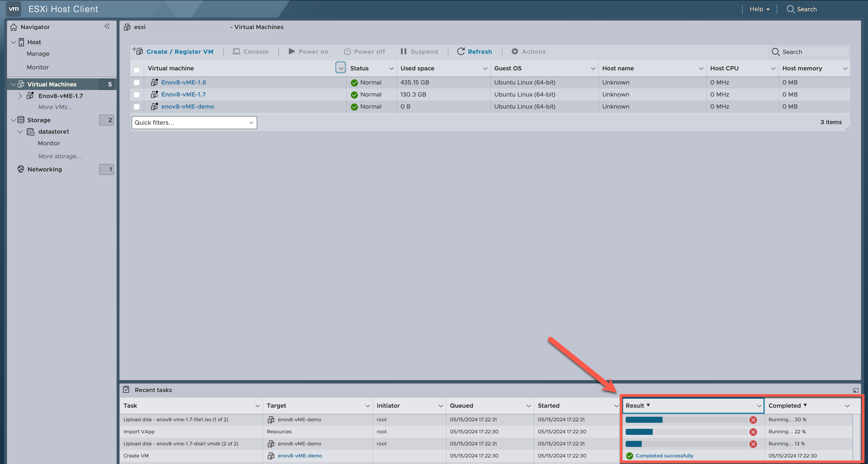This screenshot has width=868, height=464.
Task: Collapse the Navigator panel with double-arrow icon
Action: tap(107, 26)
